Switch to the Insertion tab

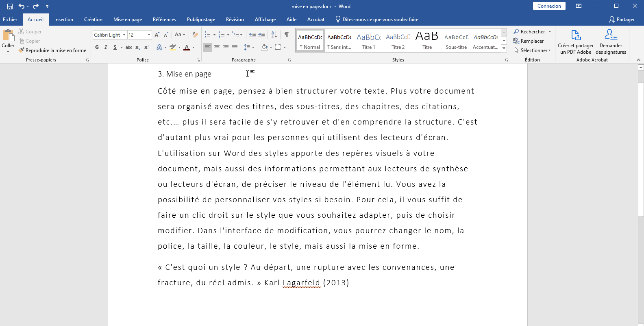point(64,19)
